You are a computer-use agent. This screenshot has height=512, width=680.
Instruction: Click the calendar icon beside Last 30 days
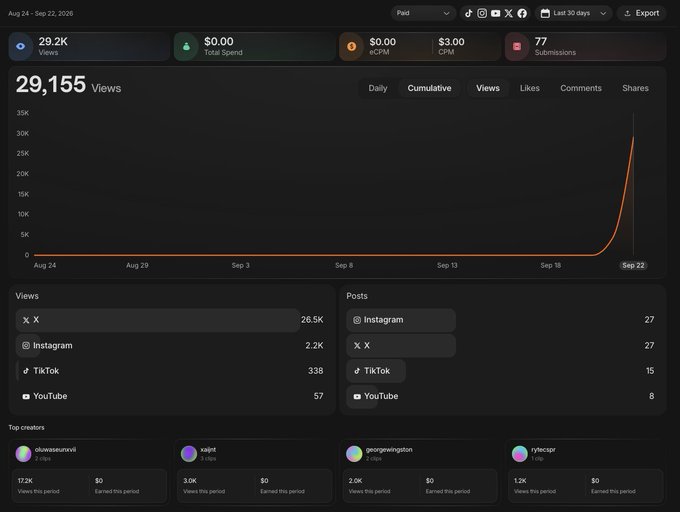click(x=545, y=13)
